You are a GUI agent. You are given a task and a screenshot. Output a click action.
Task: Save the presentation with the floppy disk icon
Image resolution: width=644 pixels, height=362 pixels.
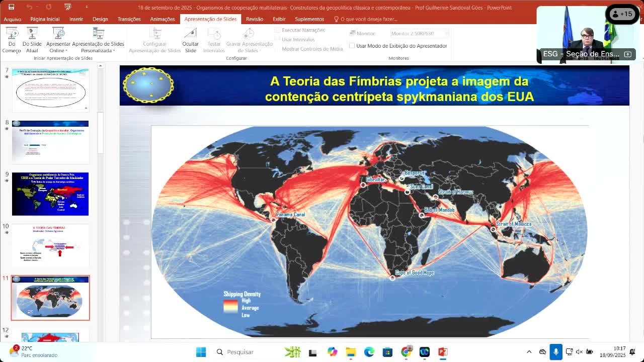click(x=11, y=7)
